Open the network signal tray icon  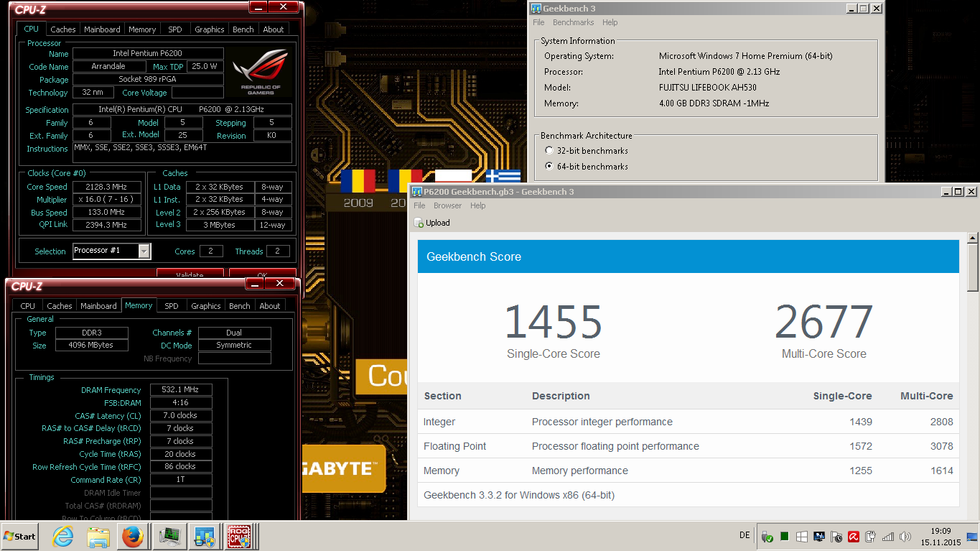click(888, 537)
